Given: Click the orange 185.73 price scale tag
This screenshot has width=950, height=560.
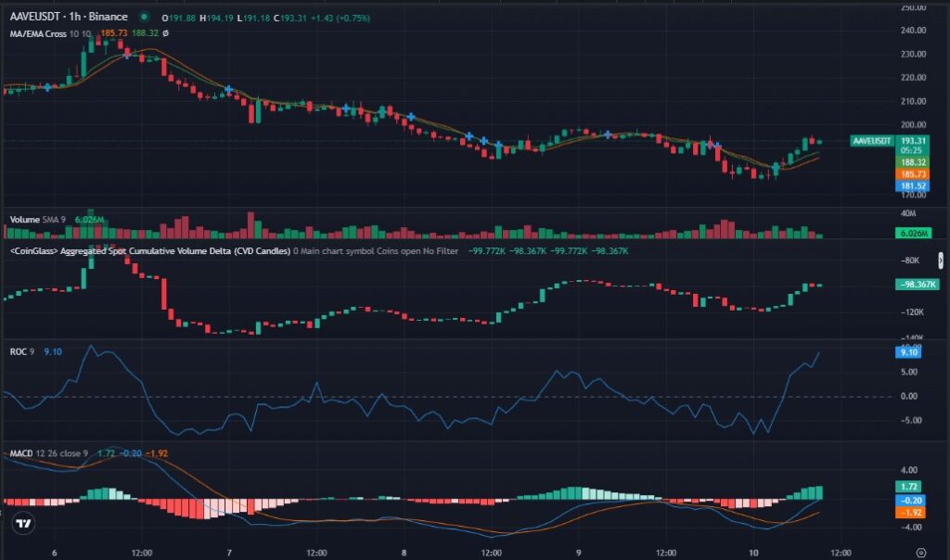Looking at the screenshot, I should (913, 174).
